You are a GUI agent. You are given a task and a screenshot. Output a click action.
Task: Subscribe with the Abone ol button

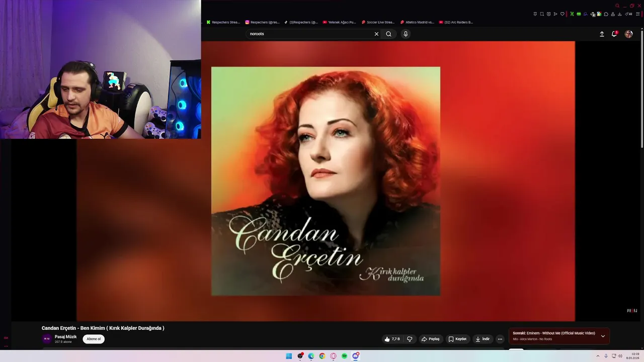tap(94, 339)
